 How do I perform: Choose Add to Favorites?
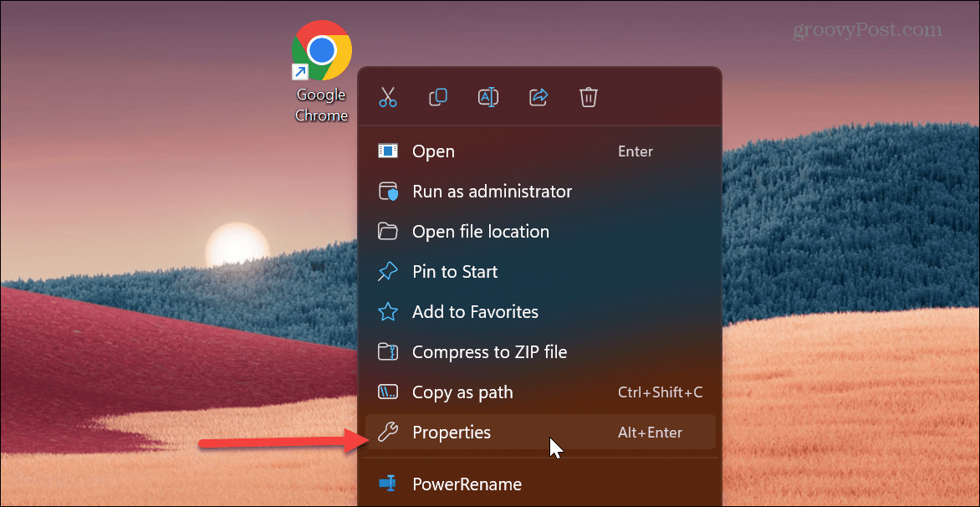540,311
